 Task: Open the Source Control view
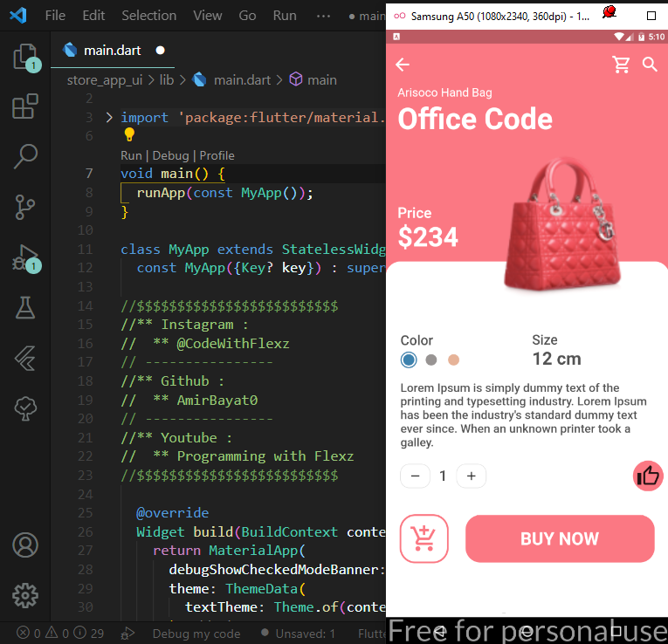tap(25, 207)
